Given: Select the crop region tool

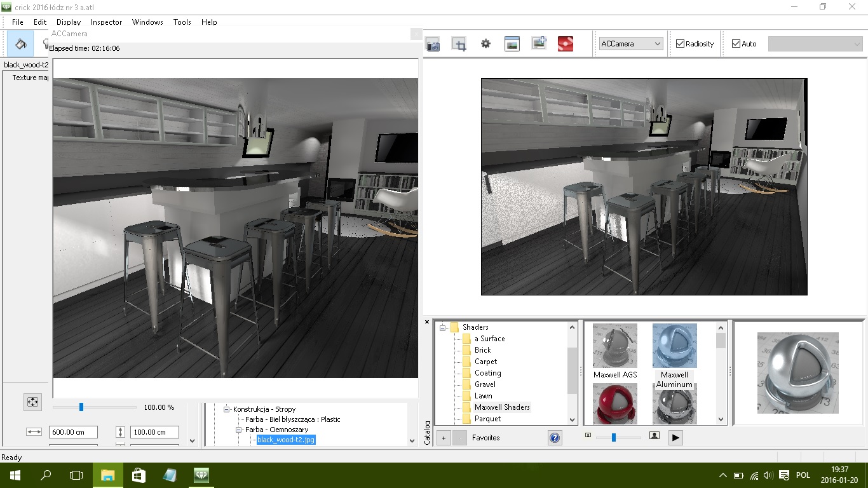Looking at the screenshot, I should click(459, 44).
